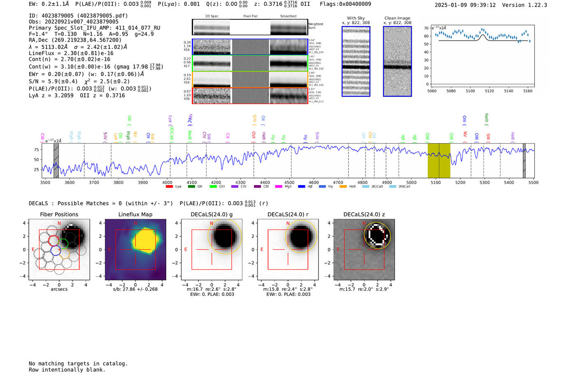The height and width of the screenshot is (392, 576).
Task: Select the DECaLS(24.0) g image
Action: (211, 249)
